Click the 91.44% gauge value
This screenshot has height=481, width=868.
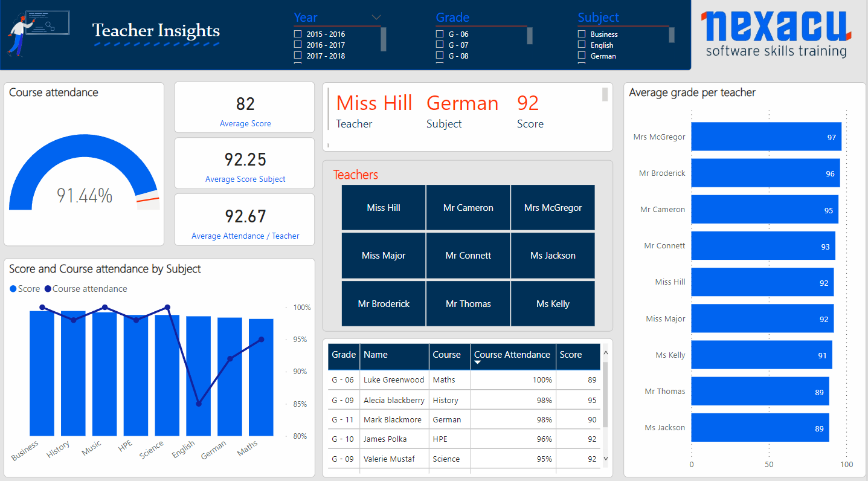point(85,195)
